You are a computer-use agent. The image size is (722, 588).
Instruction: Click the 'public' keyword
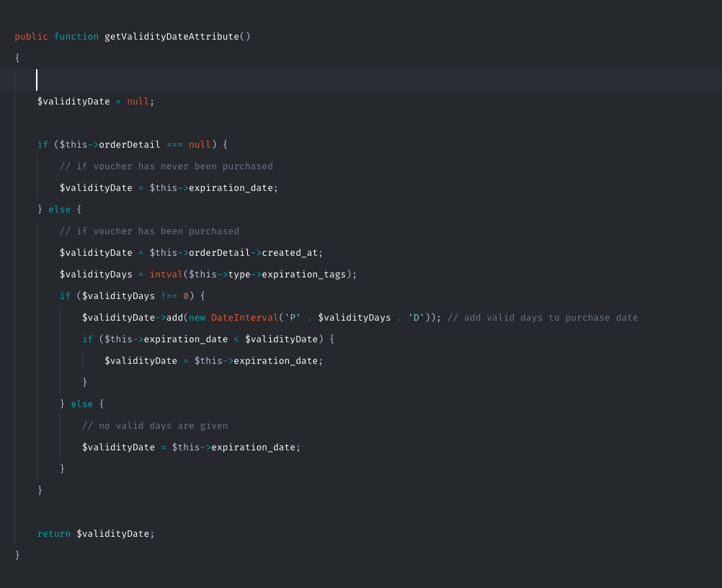pyautogui.click(x=31, y=36)
